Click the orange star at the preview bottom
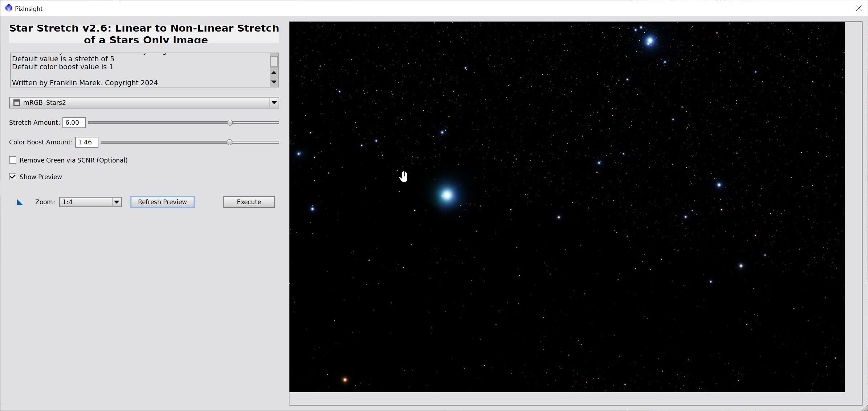868x411 pixels. [x=345, y=380]
